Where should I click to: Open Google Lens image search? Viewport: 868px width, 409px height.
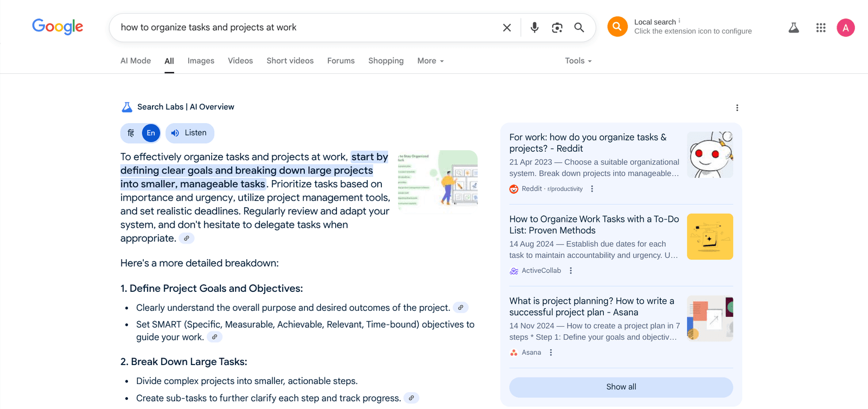pyautogui.click(x=557, y=28)
